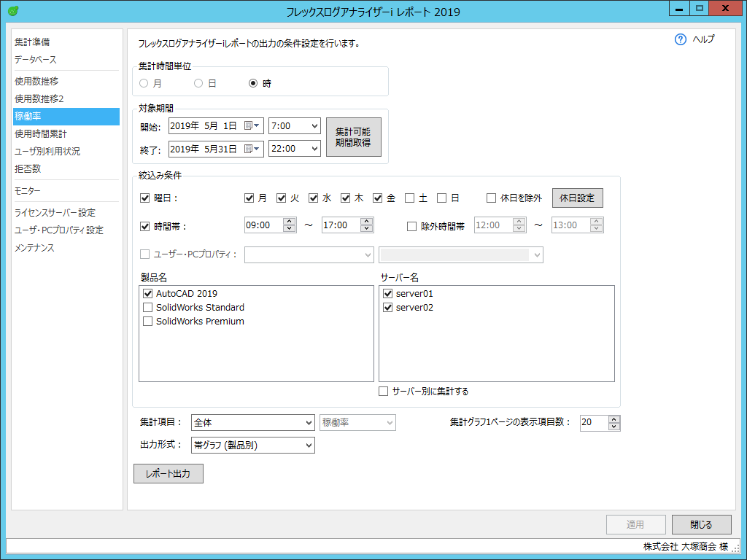The width and height of the screenshot is (747, 560).
Task: Select the 日 time unit radio button
Action: 198,83
